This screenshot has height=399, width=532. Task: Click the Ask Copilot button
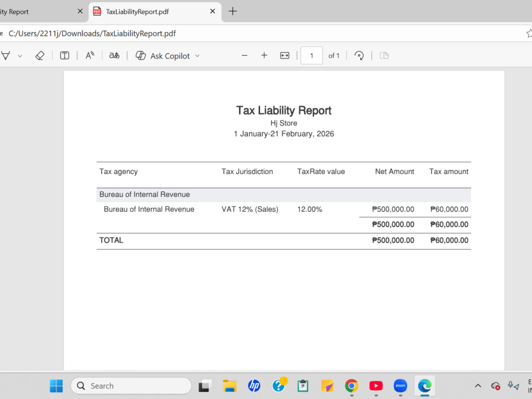(x=163, y=56)
